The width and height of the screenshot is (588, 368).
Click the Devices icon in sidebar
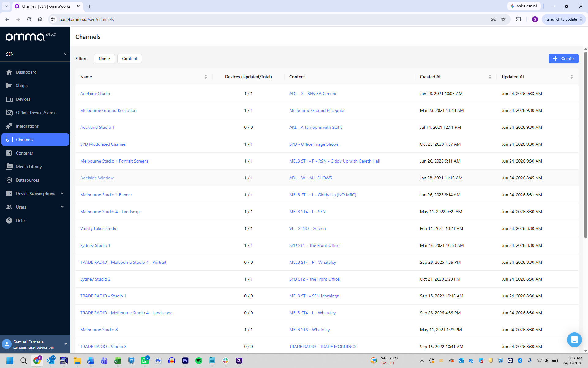coord(9,99)
